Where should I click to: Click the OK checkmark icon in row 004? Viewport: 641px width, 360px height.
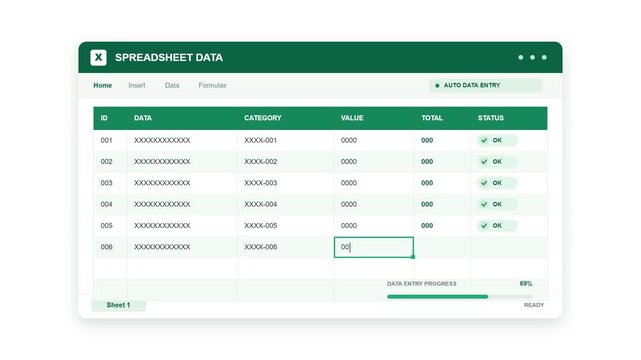coord(484,204)
